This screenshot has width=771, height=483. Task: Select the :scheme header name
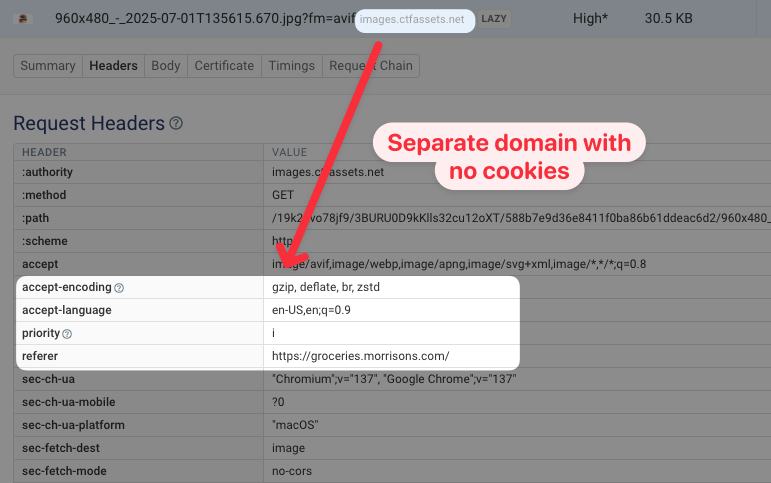click(45, 241)
